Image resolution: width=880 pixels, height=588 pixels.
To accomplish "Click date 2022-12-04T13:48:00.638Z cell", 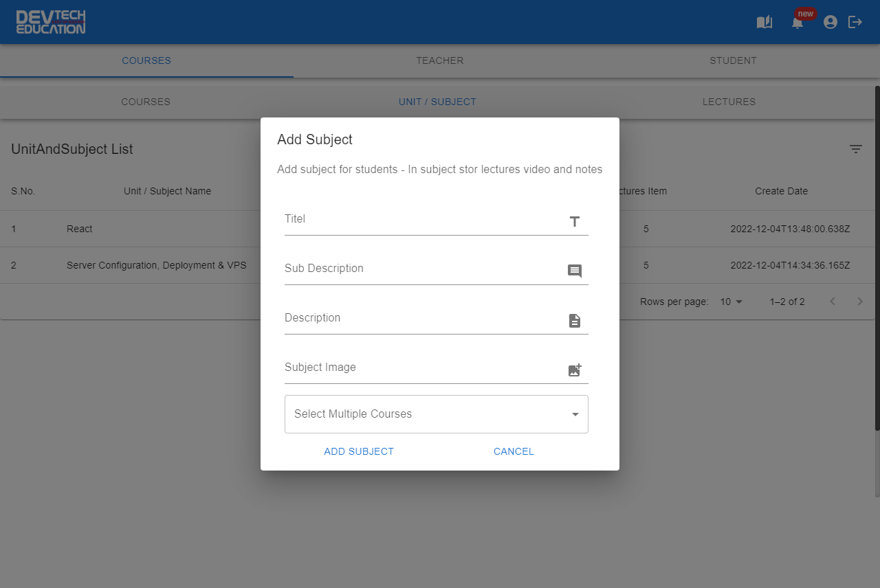I will pyautogui.click(x=790, y=229).
